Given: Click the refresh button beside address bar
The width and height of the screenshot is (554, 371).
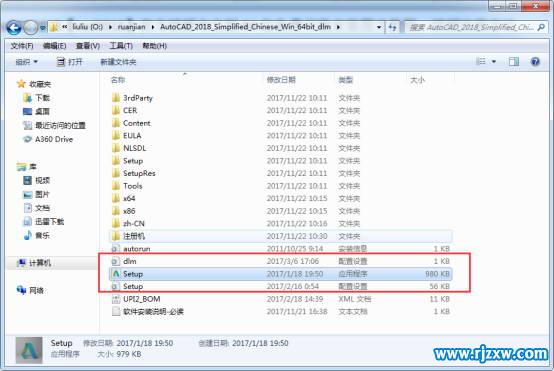Looking at the screenshot, I should (393, 27).
